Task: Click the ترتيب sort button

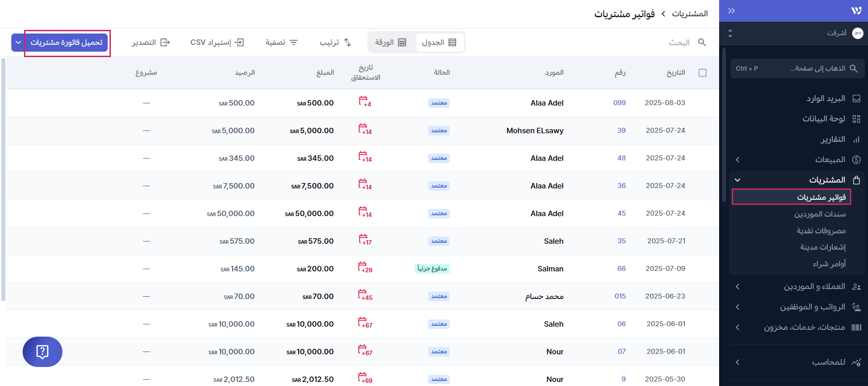Action: click(335, 42)
